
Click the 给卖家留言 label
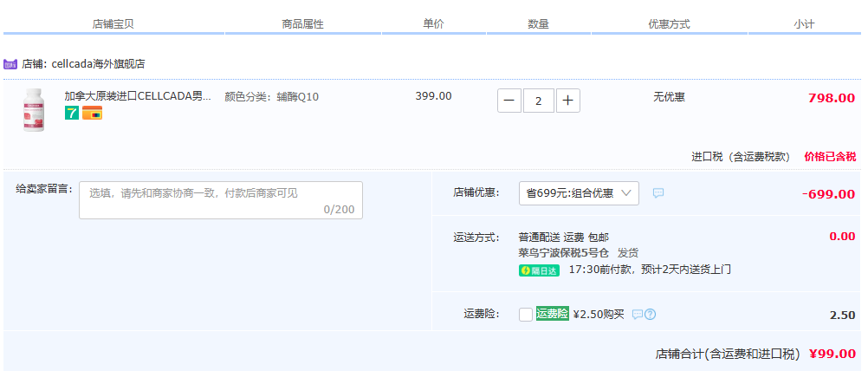44,189
